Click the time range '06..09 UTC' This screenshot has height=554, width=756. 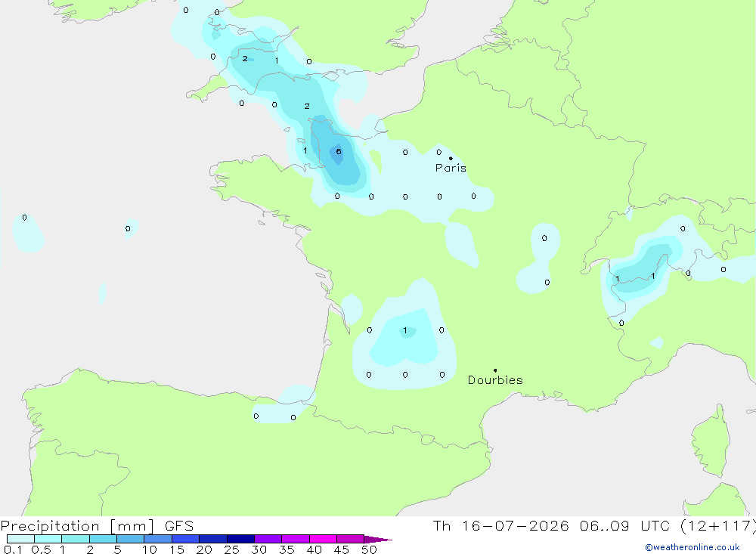[x=625, y=526]
